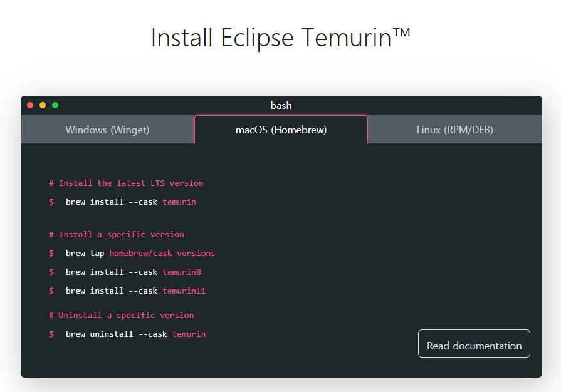
Task: Click the '# Install a specific version' comment
Action: pyautogui.click(x=117, y=234)
